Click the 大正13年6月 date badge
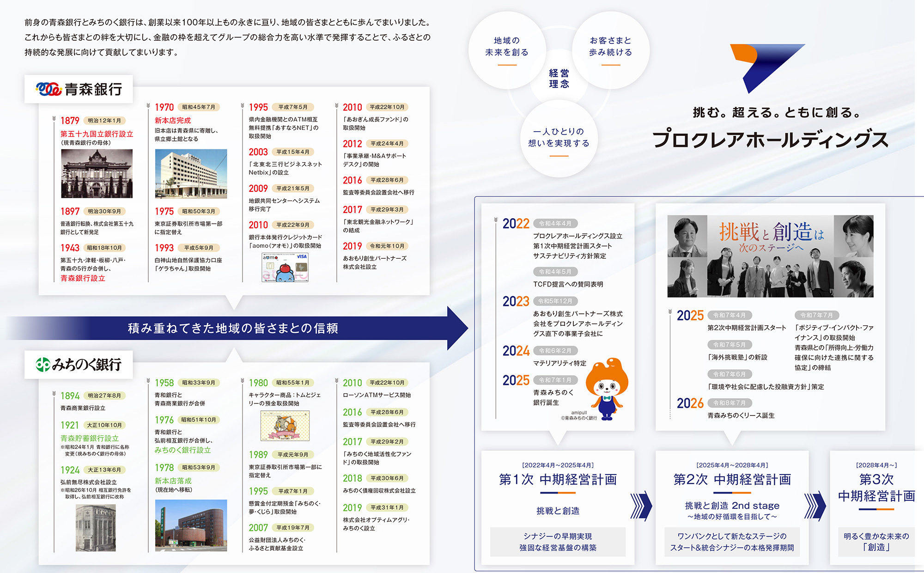924x573 pixels. click(x=104, y=470)
